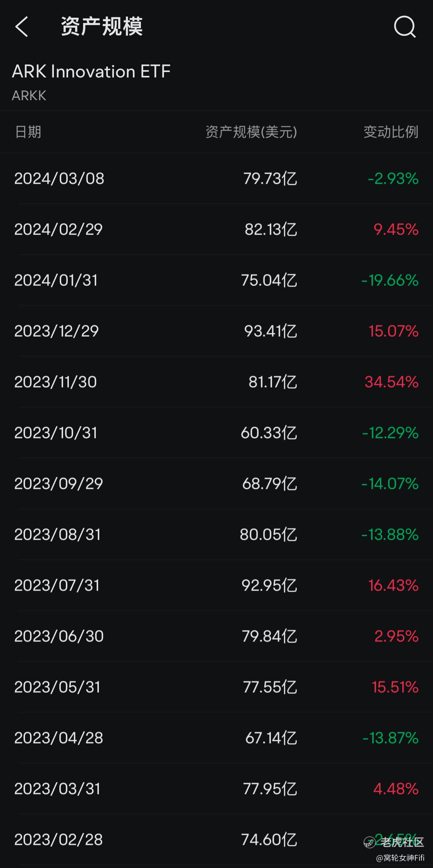Click the 老虎社区 watermark logo

394,842
